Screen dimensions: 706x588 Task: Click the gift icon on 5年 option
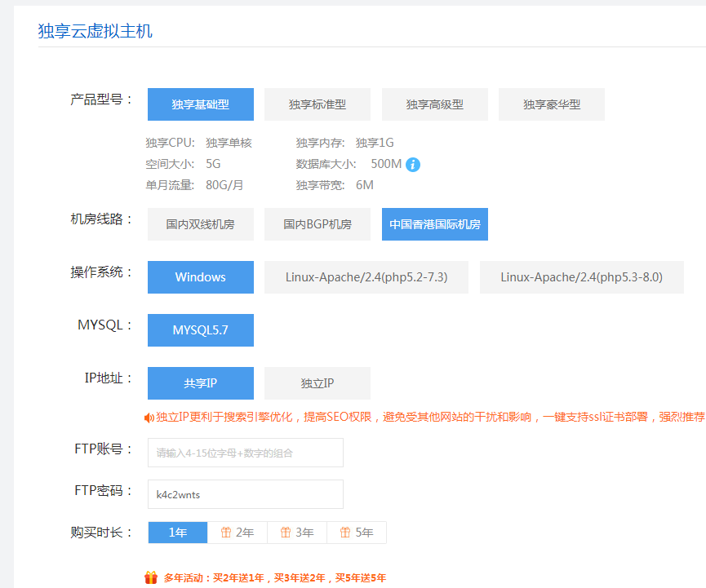[x=345, y=533]
